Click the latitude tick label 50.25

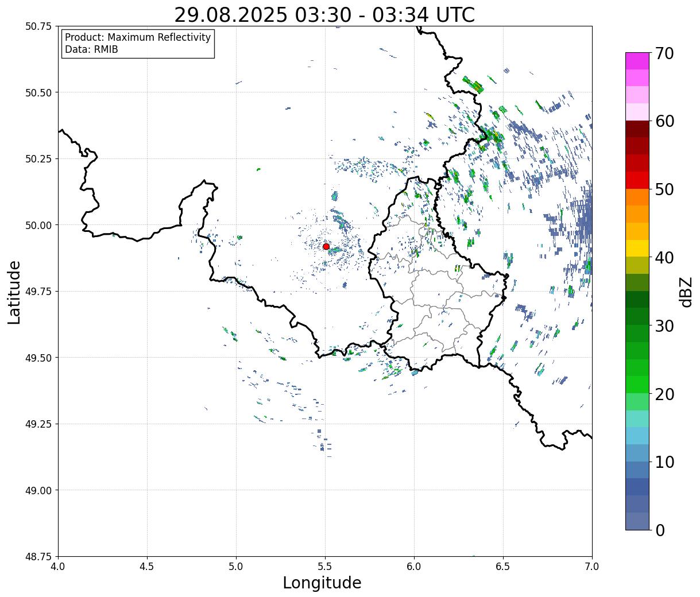point(38,159)
